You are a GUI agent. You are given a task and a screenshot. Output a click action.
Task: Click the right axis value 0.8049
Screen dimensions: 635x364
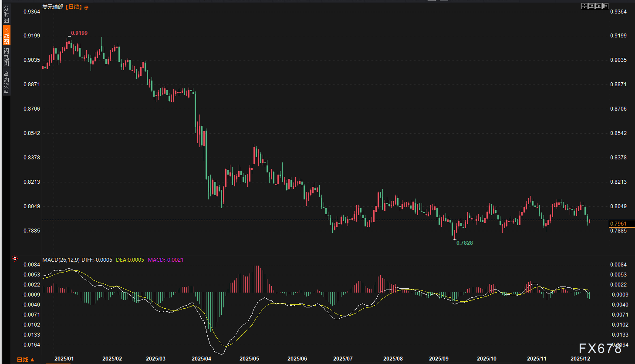point(618,206)
